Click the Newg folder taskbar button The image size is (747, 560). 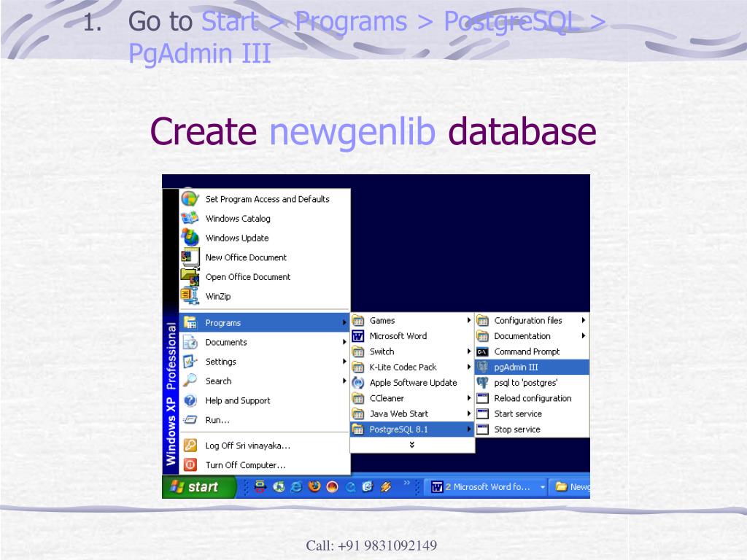(570, 486)
